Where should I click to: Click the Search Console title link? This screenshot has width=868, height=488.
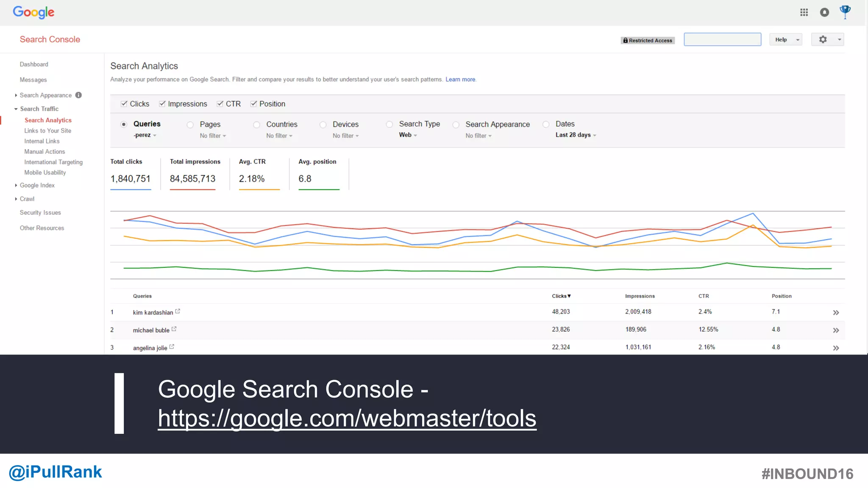[50, 39]
